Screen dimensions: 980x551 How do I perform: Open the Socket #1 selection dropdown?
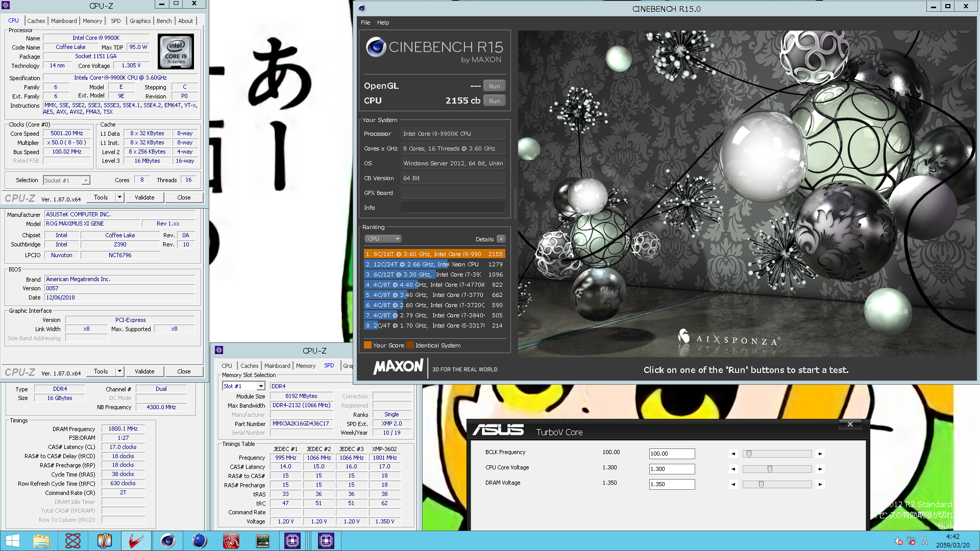(67, 180)
